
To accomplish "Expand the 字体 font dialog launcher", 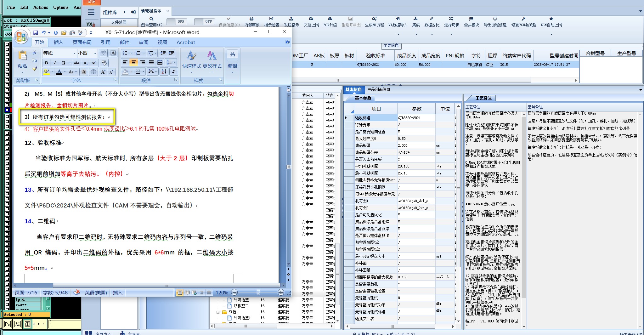I will point(115,80).
